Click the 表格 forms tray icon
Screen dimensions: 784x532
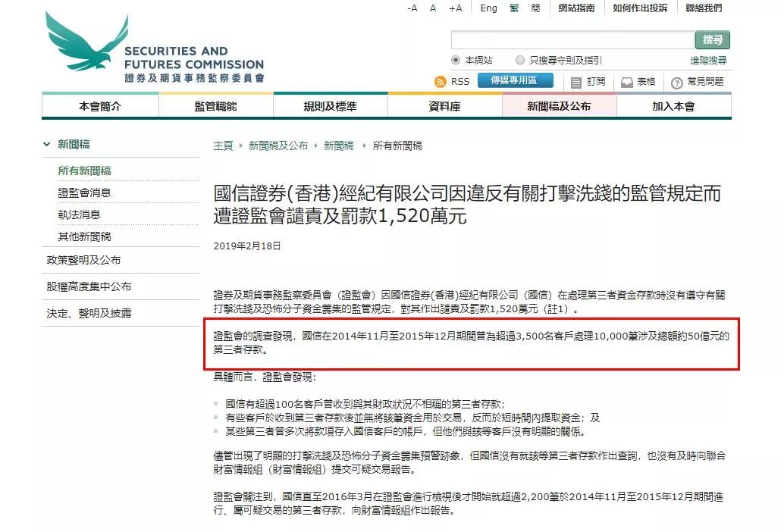(x=626, y=83)
